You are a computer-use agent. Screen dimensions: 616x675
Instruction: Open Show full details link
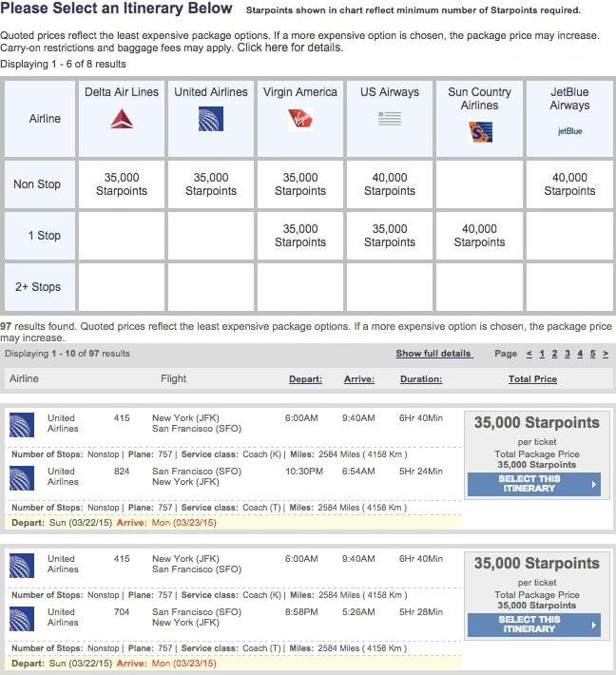point(433,354)
